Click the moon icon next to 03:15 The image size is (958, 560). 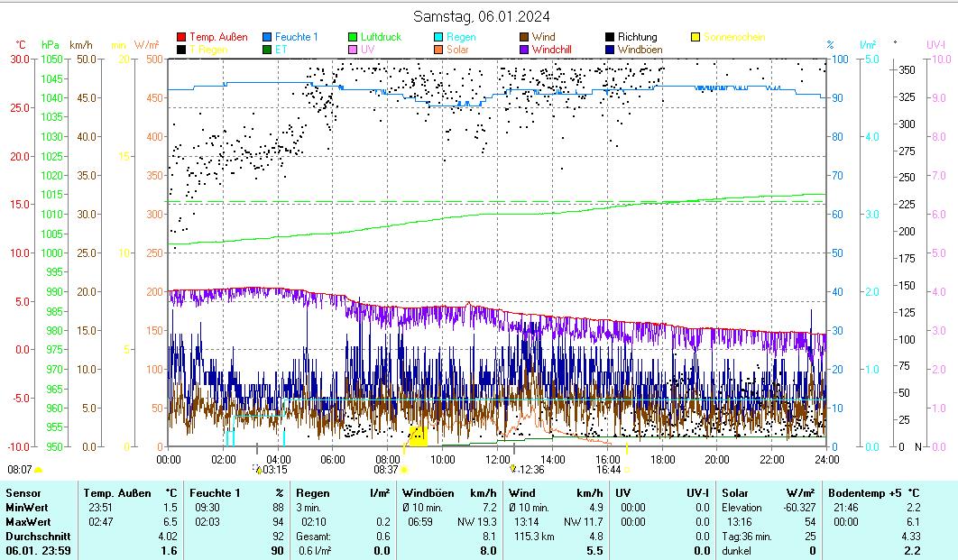pyautogui.click(x=259, y=470)
